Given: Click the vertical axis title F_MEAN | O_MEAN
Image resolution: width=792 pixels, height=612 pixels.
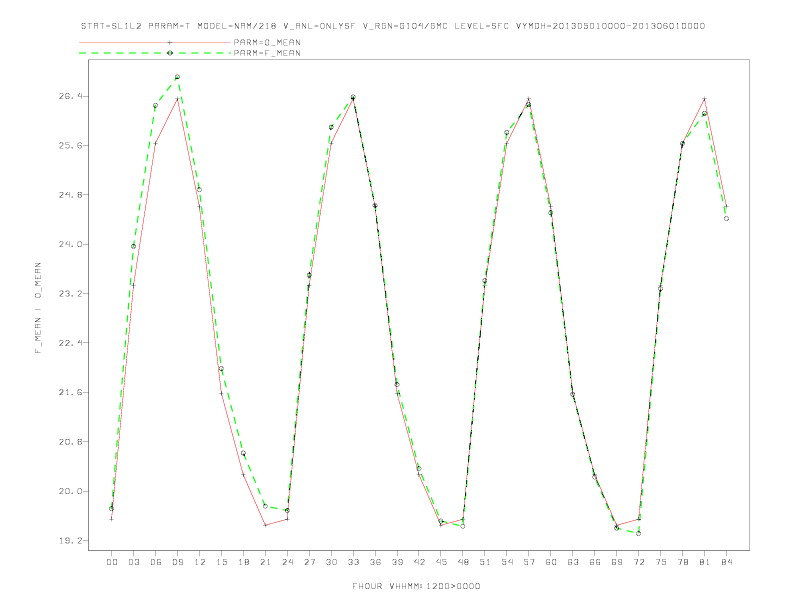Looking at the screenshot, I should pyautogui.click(x=38, y=308).
